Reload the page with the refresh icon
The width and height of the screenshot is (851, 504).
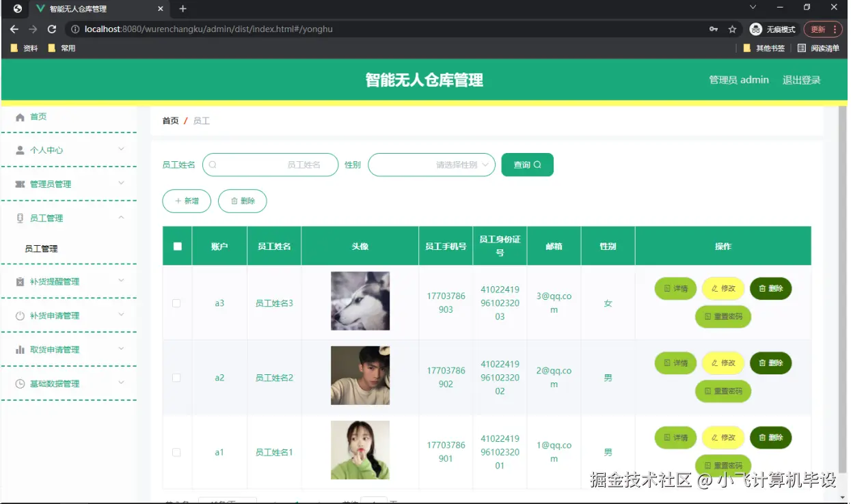coord(51,29)
